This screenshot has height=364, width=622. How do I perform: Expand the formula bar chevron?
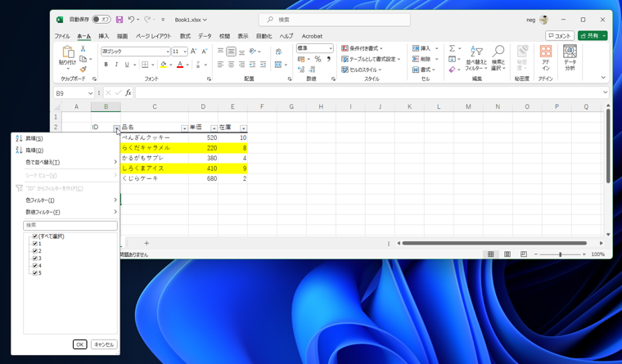pos(605,92)
